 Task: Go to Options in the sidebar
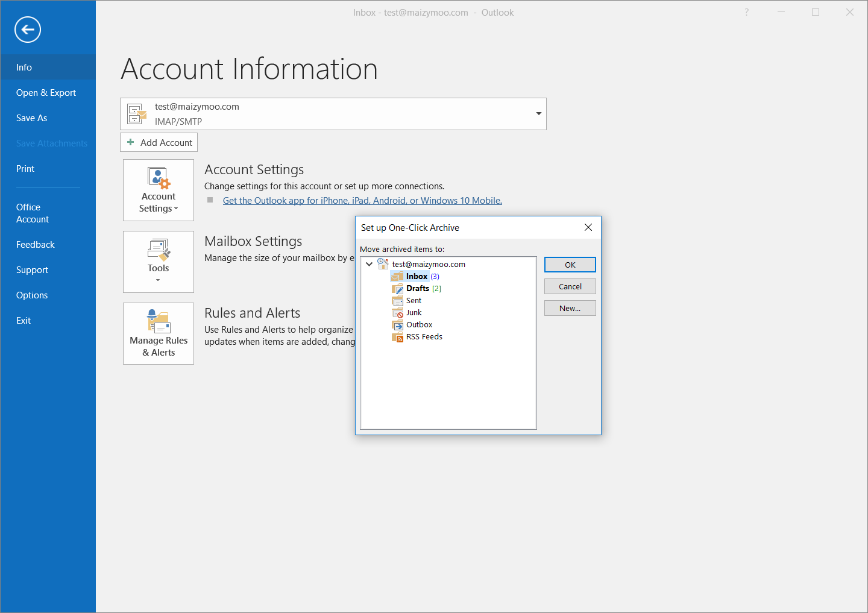(32, 295)
